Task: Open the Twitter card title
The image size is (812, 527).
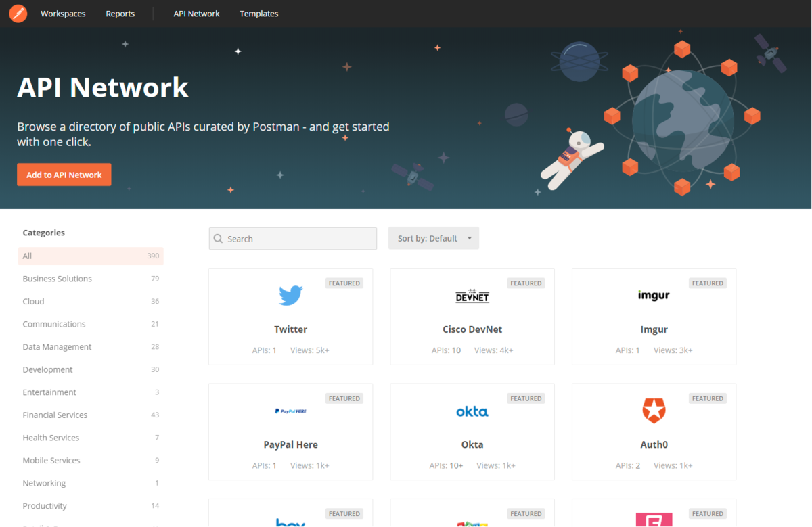Action: pos(291,329)
